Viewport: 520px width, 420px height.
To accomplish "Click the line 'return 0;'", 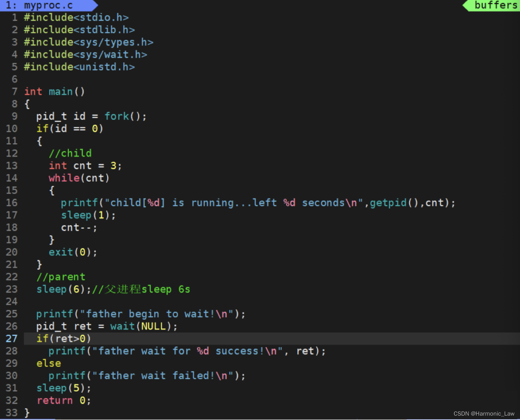I will point(64,401).
